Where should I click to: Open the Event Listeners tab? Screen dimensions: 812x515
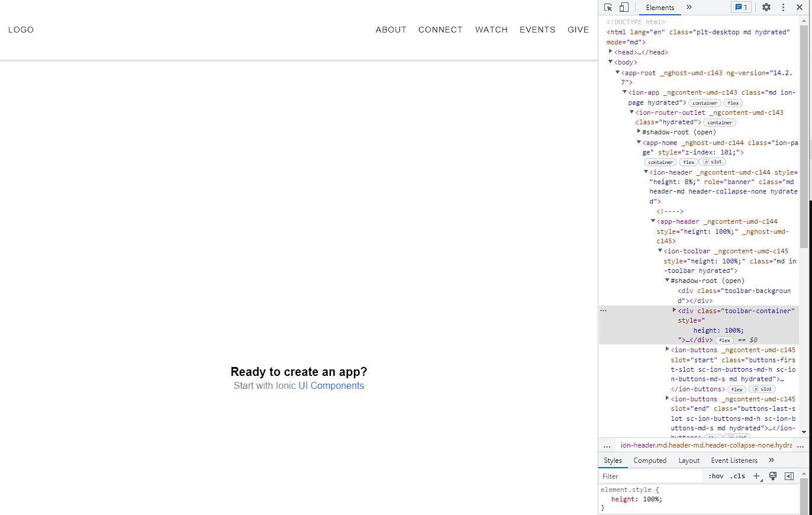[734, 461]
